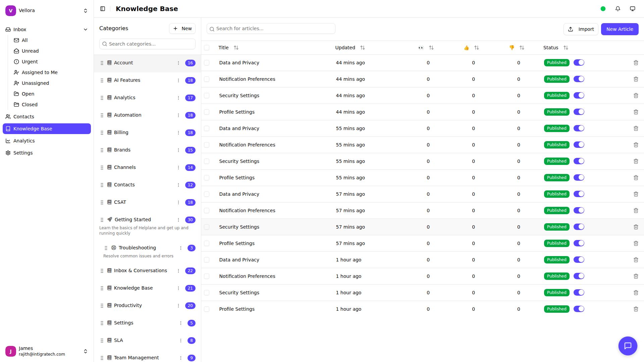Click the drag handle of CSAT category

click(x=102, y=202)
